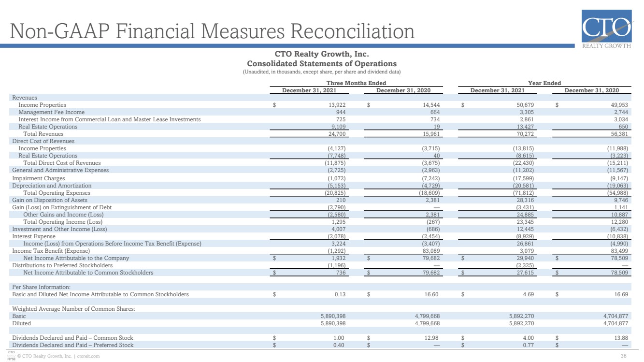The width and height of the screenshot is (644, 362).
Task: Select the 9,109 Real Estate Operations value
Action: point(338,127)
